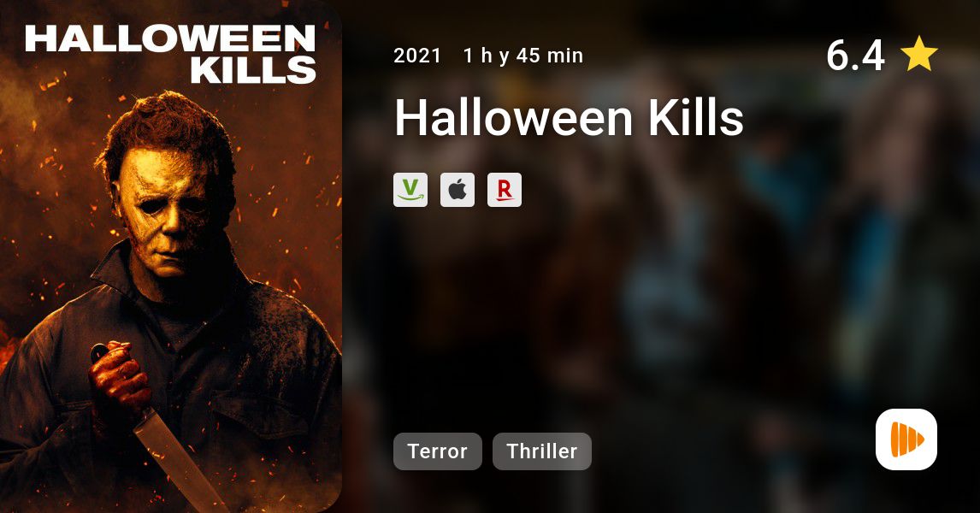Click the 6.4 rating score

pos(855,55)
